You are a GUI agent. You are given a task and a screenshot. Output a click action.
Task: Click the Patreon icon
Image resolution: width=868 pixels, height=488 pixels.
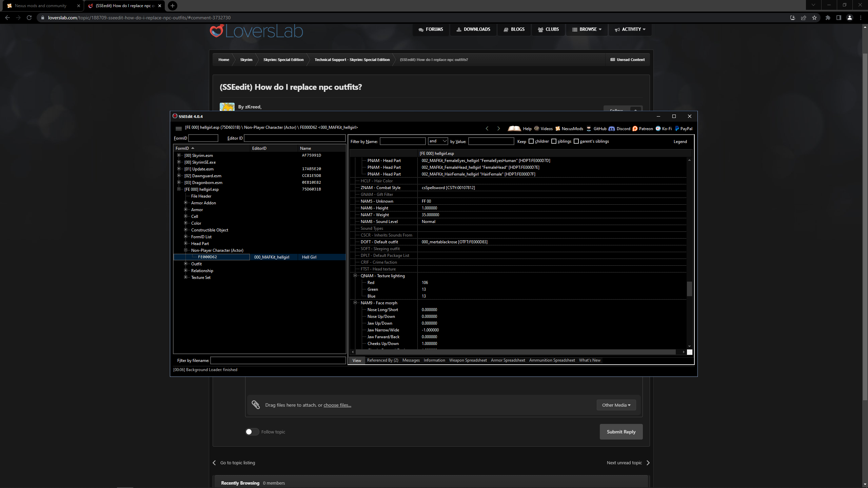click(x=635, y=128)
